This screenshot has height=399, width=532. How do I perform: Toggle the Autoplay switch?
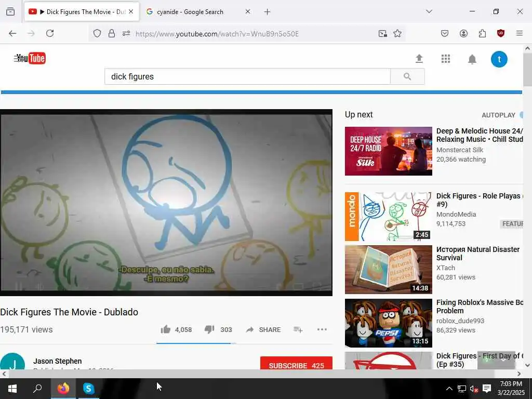click(522, 115)
